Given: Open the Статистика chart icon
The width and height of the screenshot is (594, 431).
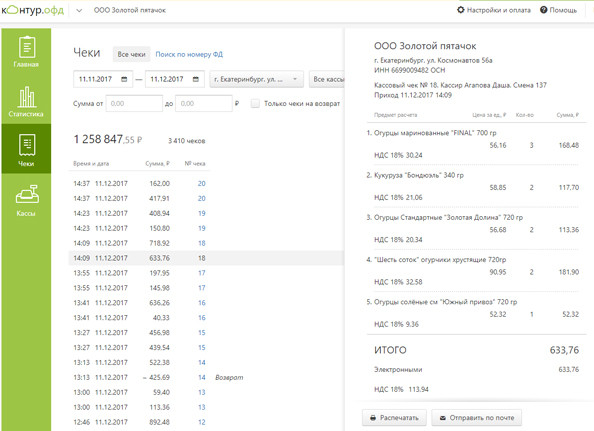Looking at the screenshot, I should tap(27, 97).
